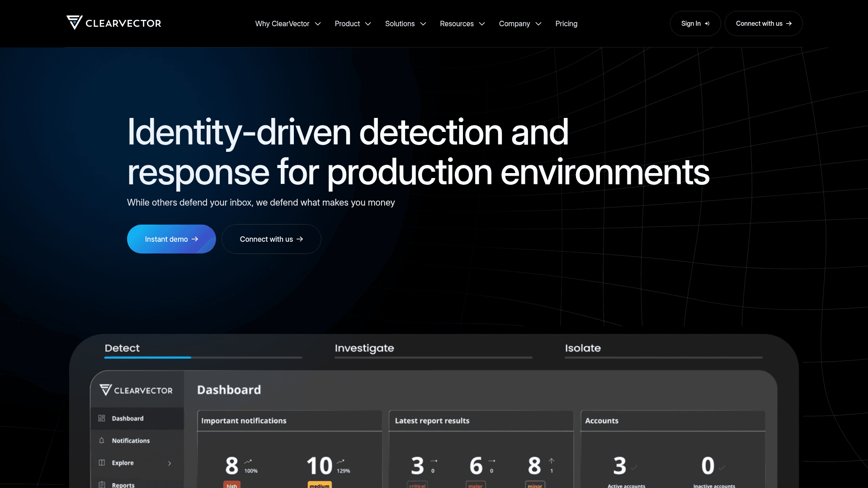
Task: Click the Dashboard heading in the preview
Action: click(x=229, y=389)
